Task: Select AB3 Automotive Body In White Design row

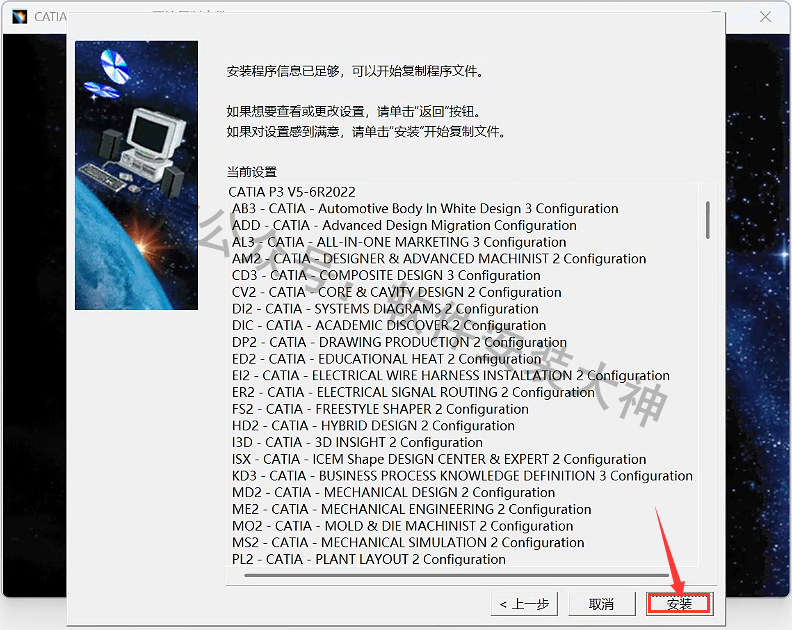Action: (x=425, y=209)
